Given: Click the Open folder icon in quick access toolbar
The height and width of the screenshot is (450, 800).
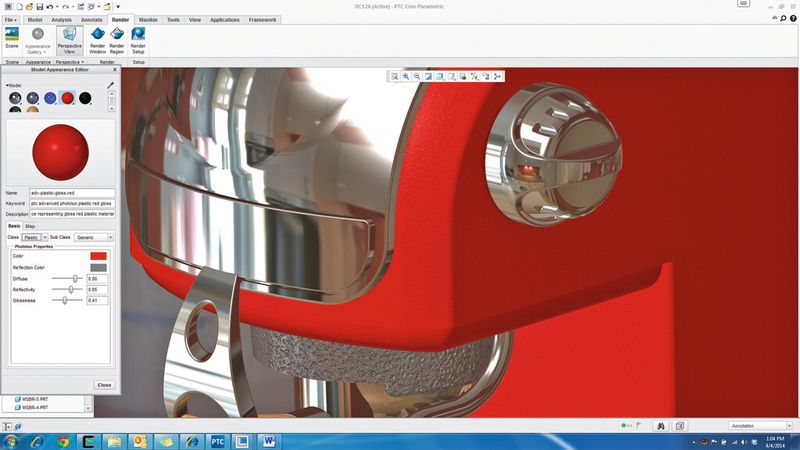Looking at the screenshot, I should [x=30, y=7].
